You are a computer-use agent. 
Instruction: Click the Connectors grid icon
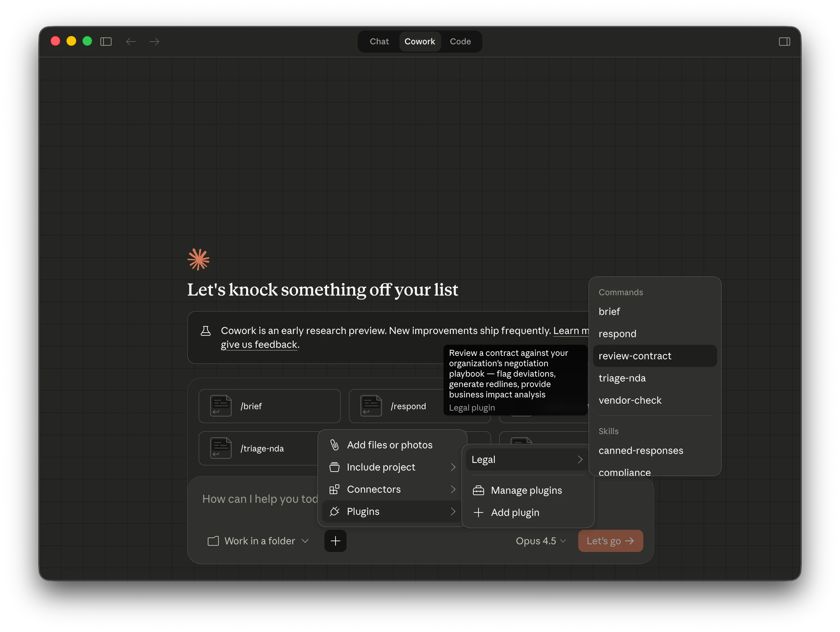[334, 489]
